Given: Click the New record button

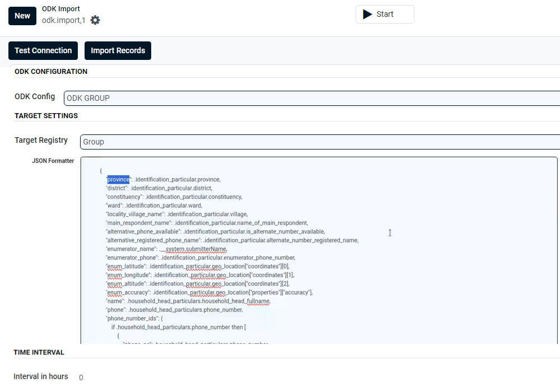Looking at the screenshot, I should tap(22, 16).
